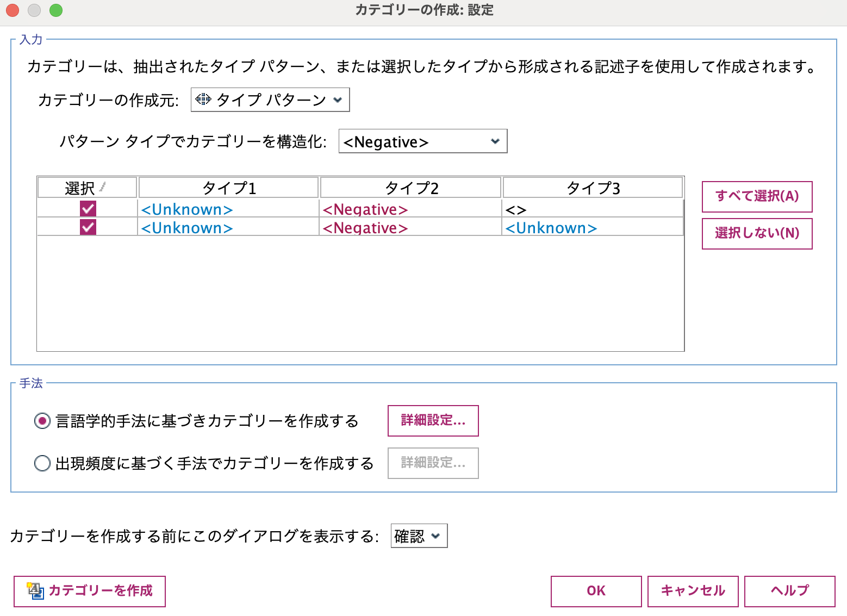
Task: Uncheck the first pattern row checkbox
Action: pyautogui.click(x=88, y=208)
